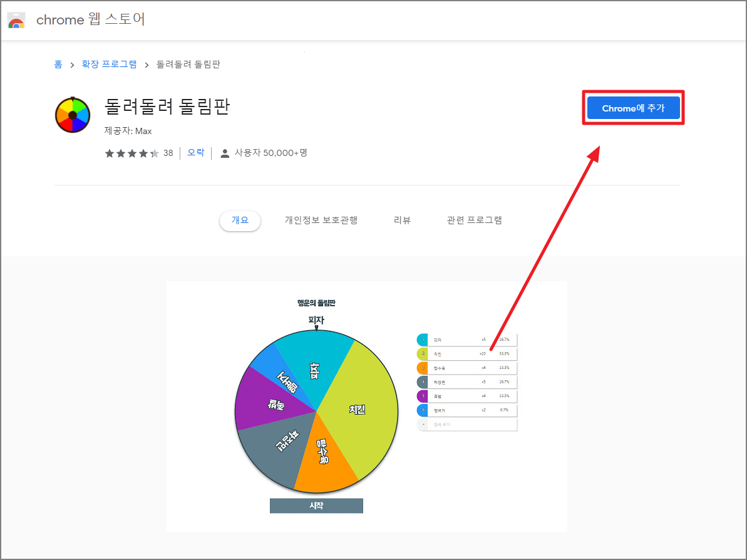The width and height of the screenshot is (747, 560).
Task: Open the 오락 category link
Action: pyautogui.click(x=195, y=152)
